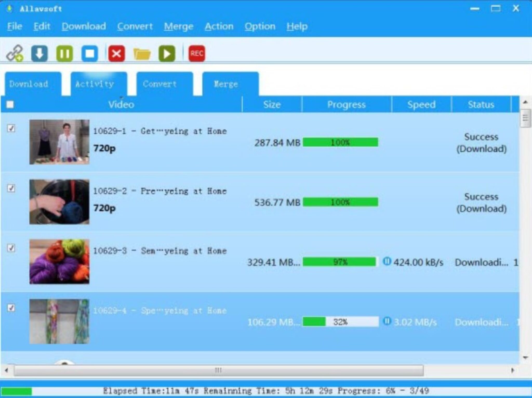The width and height of the screenshot is (532, 398).
Task: Play the selected video with the Play icon
Action: (x=168, y=53)
